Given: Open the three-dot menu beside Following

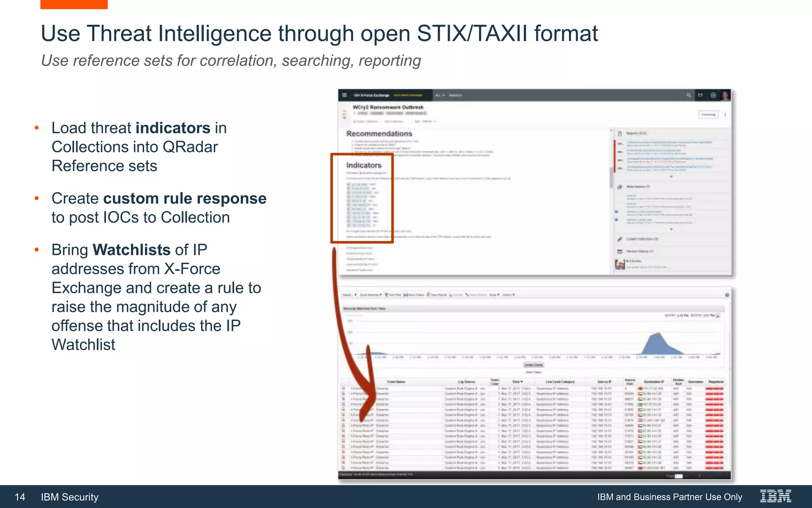Looking at the screenshot, I should pos(725,114).
